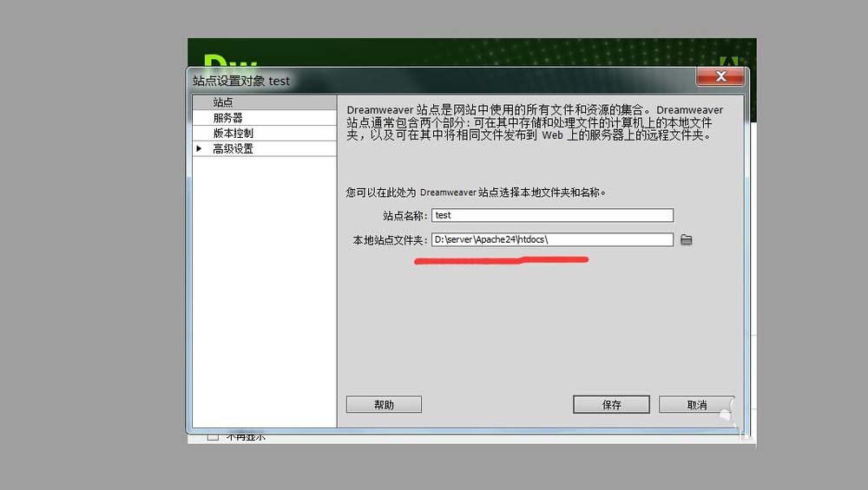Click the 站点名称 input field
The height and width of the screenshot is (490, 868).
coord(552,215)
